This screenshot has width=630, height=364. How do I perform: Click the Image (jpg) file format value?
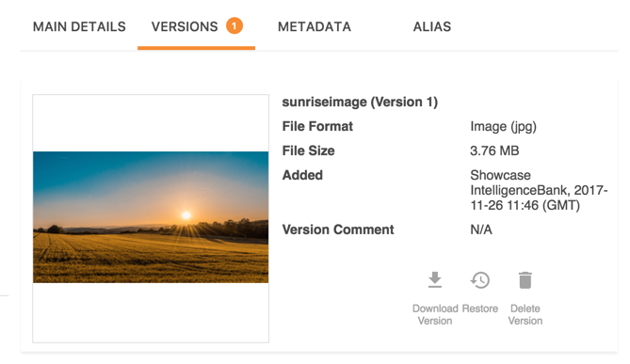504,127
